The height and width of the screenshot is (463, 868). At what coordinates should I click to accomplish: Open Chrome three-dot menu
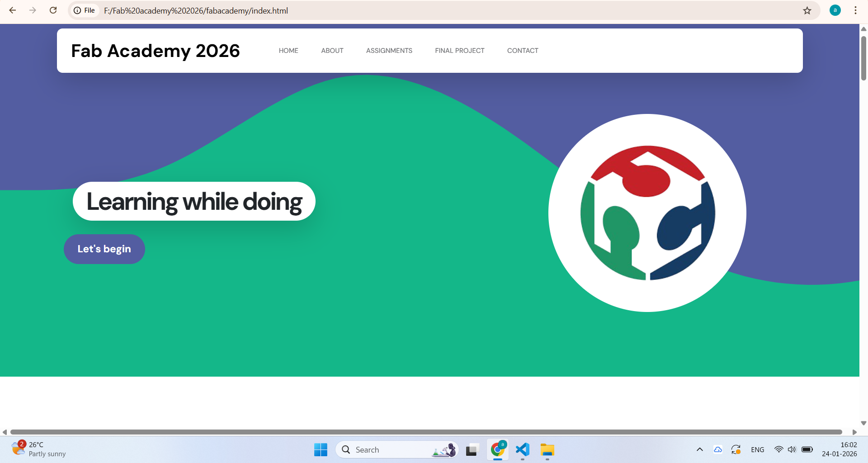tap(855, 10)
